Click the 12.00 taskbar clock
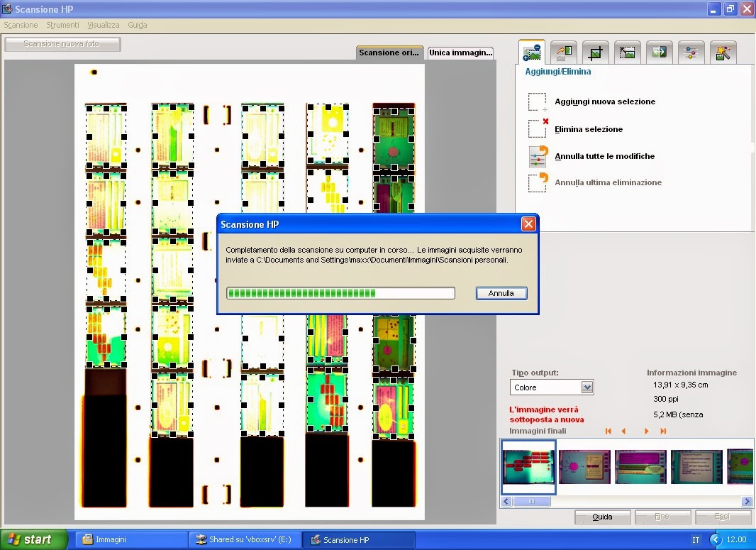This screenshot has width=756, height=550. pyautogui.click(x=736, y=539)
